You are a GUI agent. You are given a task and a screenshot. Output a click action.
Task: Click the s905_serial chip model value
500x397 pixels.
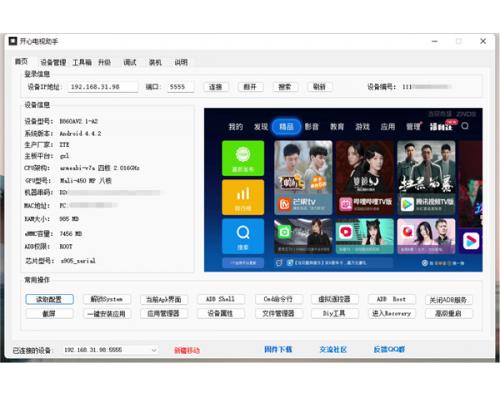pyautogui.click(x=78, y=261)
